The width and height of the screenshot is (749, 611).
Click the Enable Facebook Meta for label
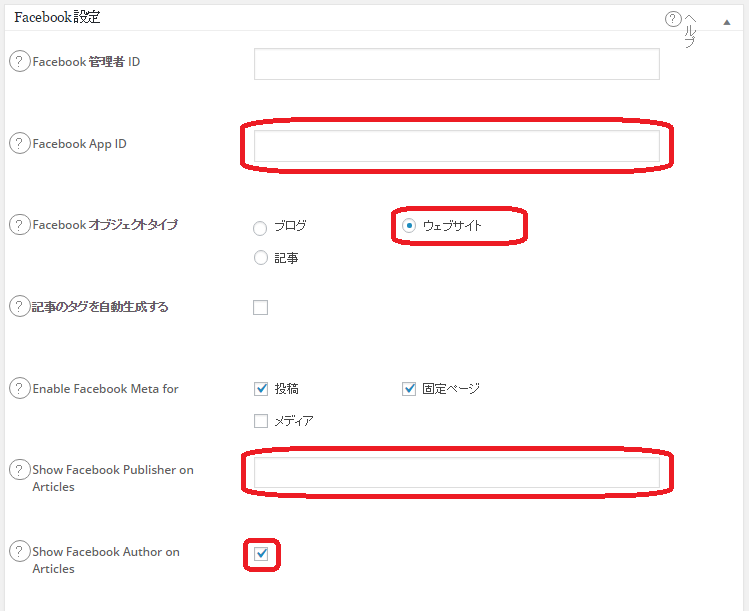(105, 389)
